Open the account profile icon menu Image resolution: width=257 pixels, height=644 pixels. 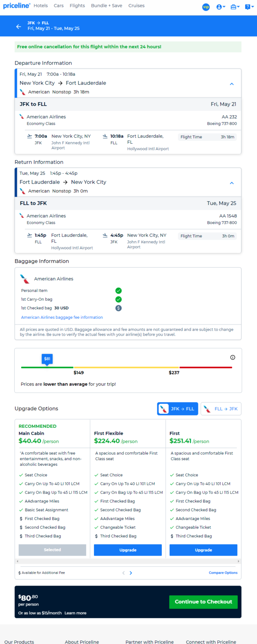point(221,7)
